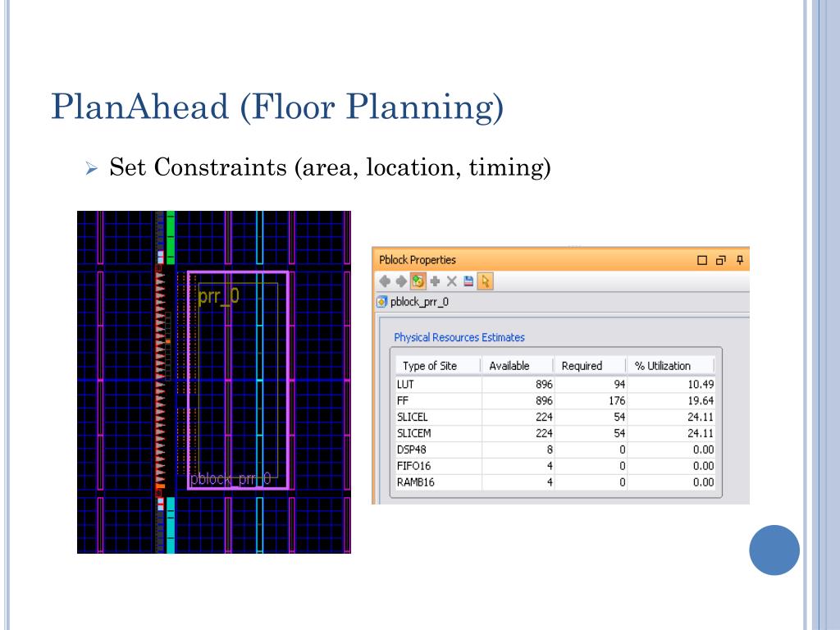Sort by % Utilization column header
Viewport: 840px width, 630px height.
pos(671,365)
